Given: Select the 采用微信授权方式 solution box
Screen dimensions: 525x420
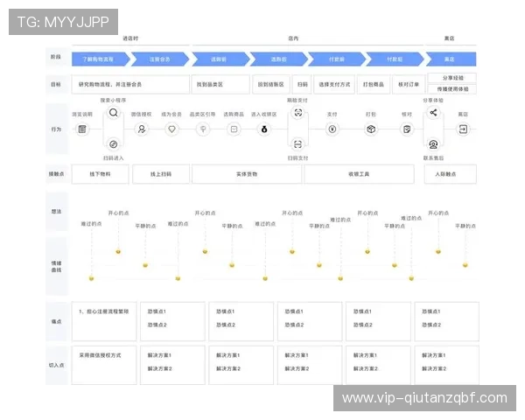Looking at the screenshot, I should tap(104, 365).
